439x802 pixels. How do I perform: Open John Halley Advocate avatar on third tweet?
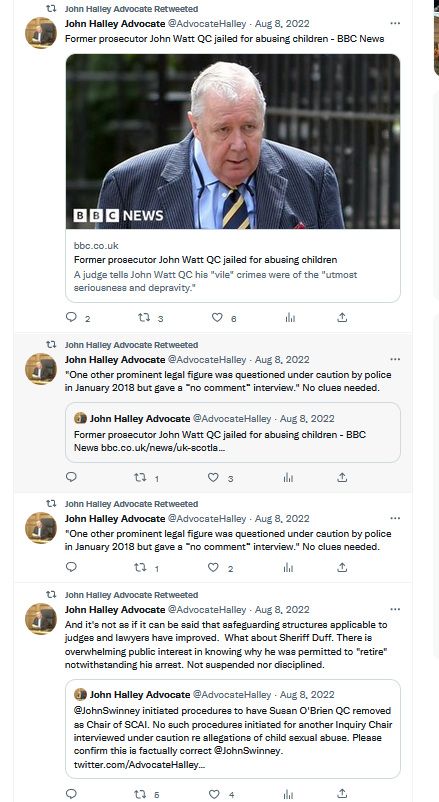(41, 527)
